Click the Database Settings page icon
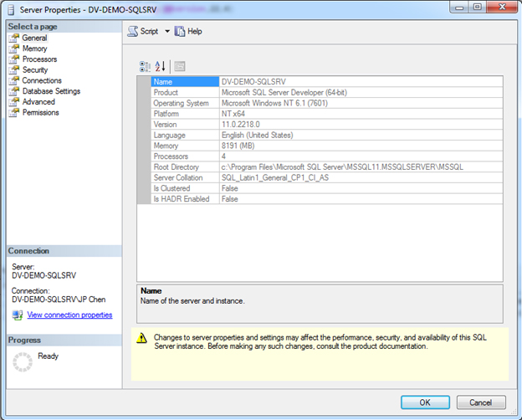This screenshot has width=522, height=420. (x=14, y=91)
